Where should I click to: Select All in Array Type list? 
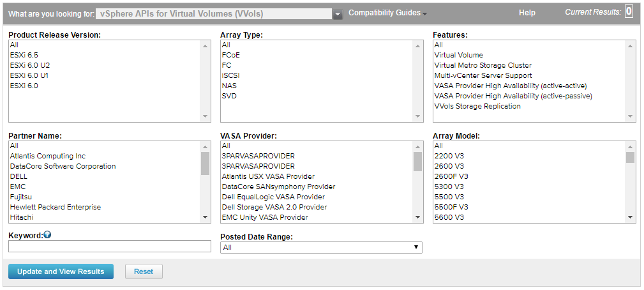(x=317, y=45)
